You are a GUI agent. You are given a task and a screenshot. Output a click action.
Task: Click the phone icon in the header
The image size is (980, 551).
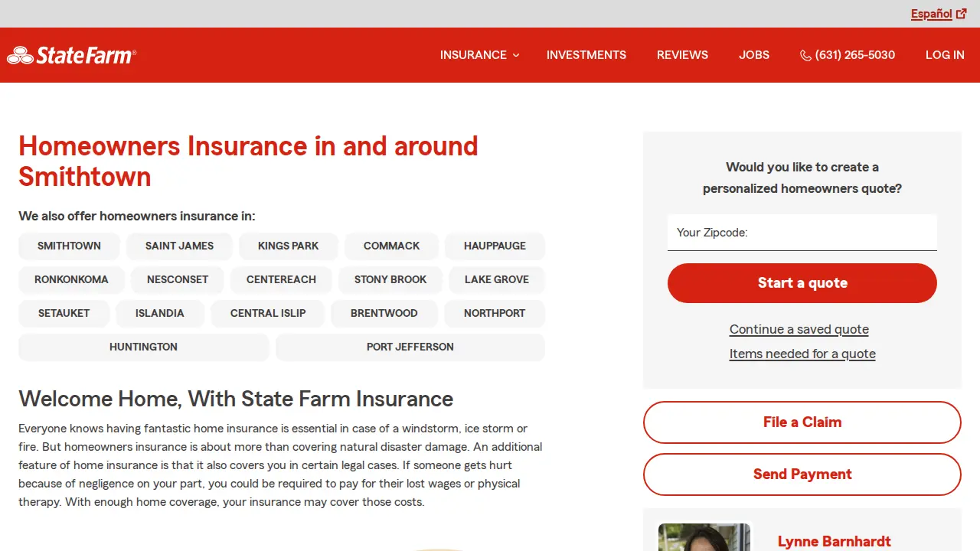805,55
